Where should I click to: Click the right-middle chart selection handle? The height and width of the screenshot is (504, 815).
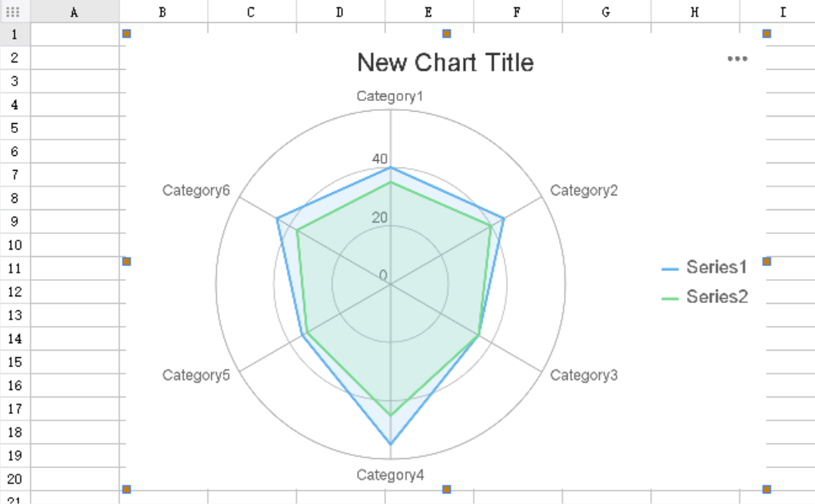pyautogui.click(x=765, y=260)
